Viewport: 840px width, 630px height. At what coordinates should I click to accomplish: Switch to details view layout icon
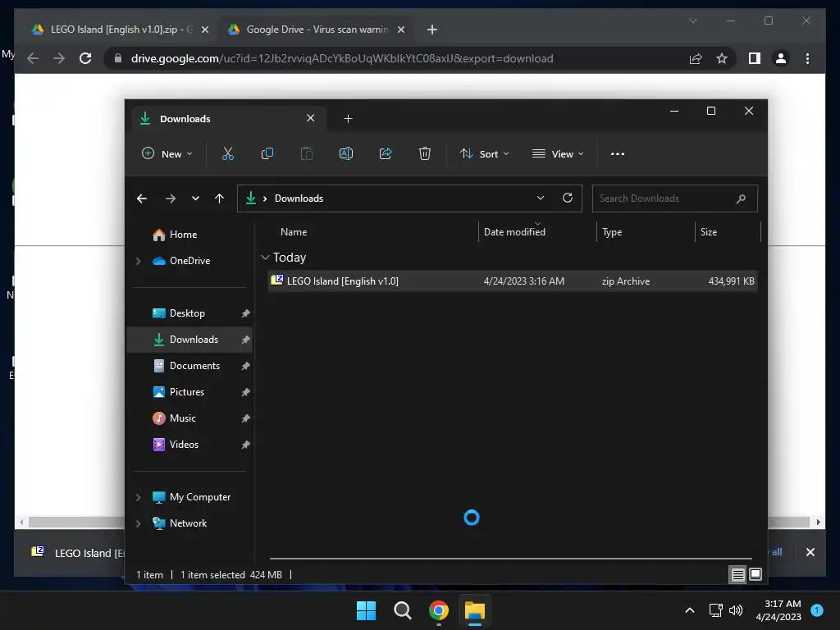(737, 575)
